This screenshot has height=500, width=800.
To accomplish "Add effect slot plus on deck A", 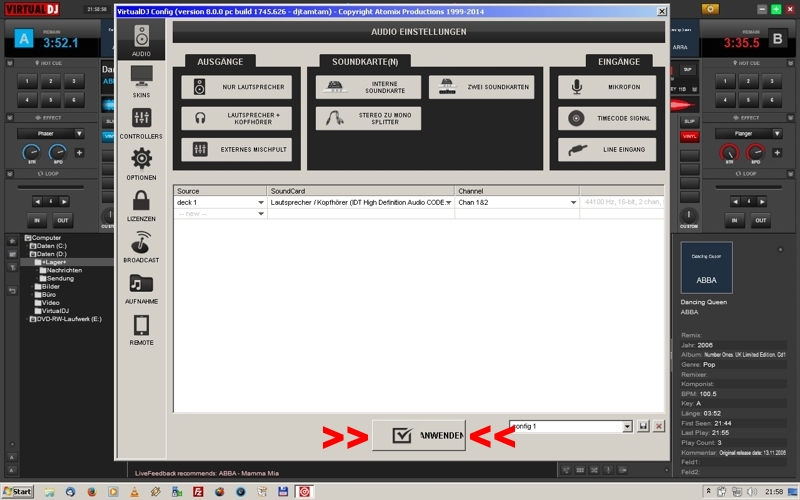I will pyautogui.click(x=80, y=153).
